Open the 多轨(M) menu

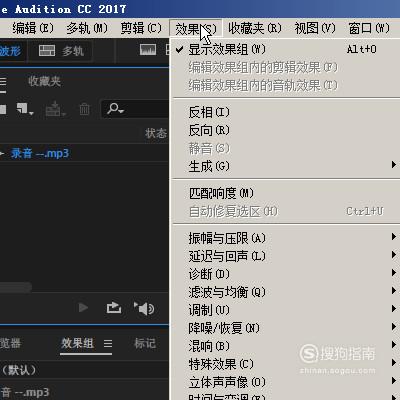click(x=87, y=28)
